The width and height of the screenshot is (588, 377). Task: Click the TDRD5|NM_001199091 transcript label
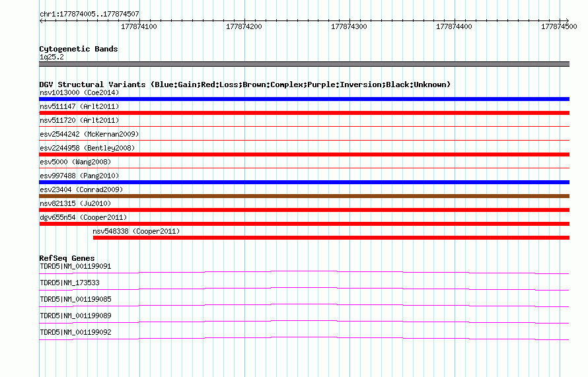75,267
